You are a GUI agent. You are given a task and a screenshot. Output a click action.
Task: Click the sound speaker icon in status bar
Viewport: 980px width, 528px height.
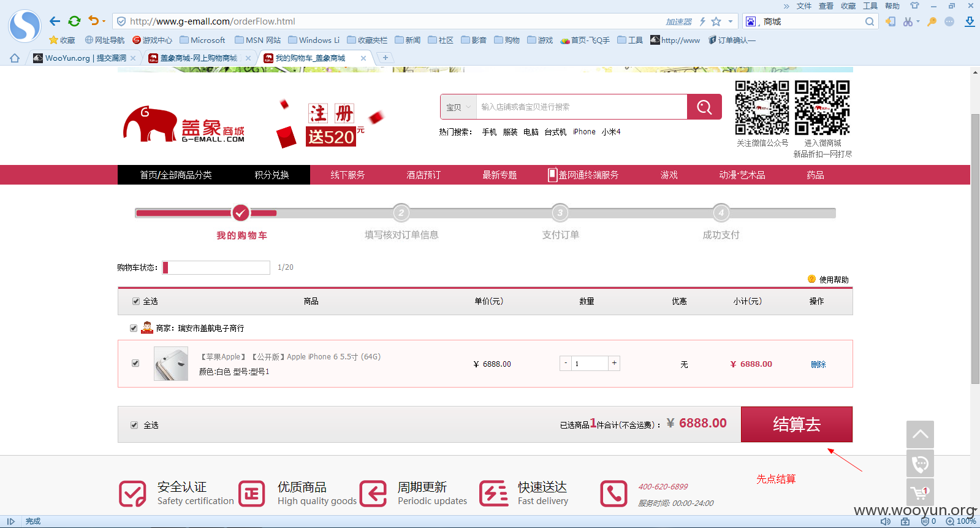pos(886,521)
